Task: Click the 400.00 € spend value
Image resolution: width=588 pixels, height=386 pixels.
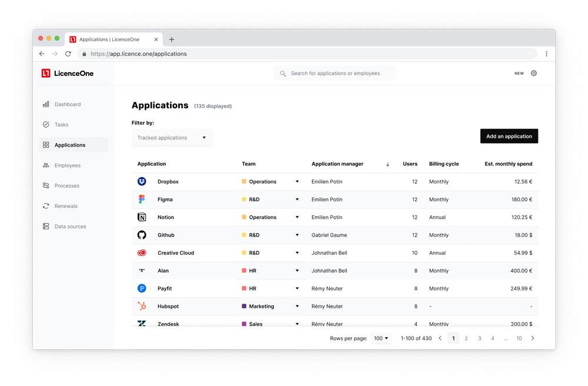Action: 521,271
